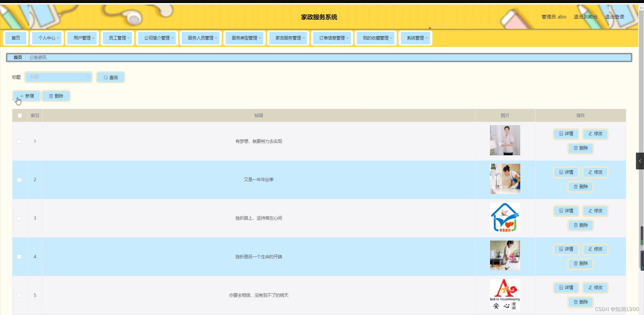Viewport: 644px width, 315px height.
Task: Click the 安心家政 logo thumbnail on row 5
Action: (x=505, y=294)
